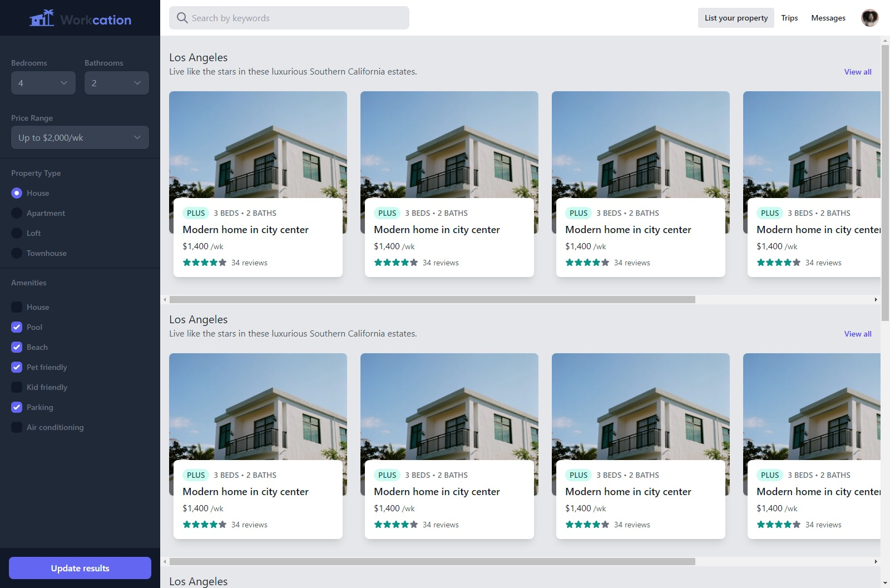Image resolution: width=890 pixels, height=588 pixels.
Task: Click the Workcation house logo icon
Action: tap(42, 18)
